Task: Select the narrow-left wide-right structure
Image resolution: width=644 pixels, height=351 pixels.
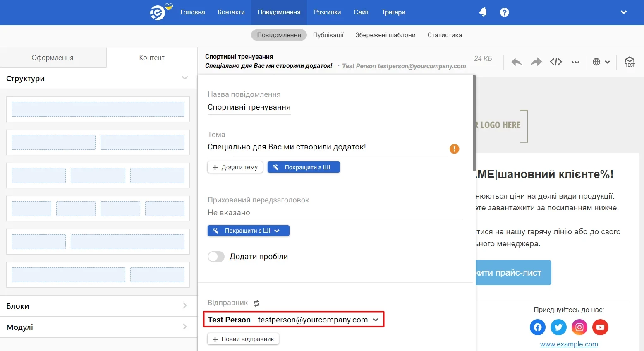Action: 98,242
